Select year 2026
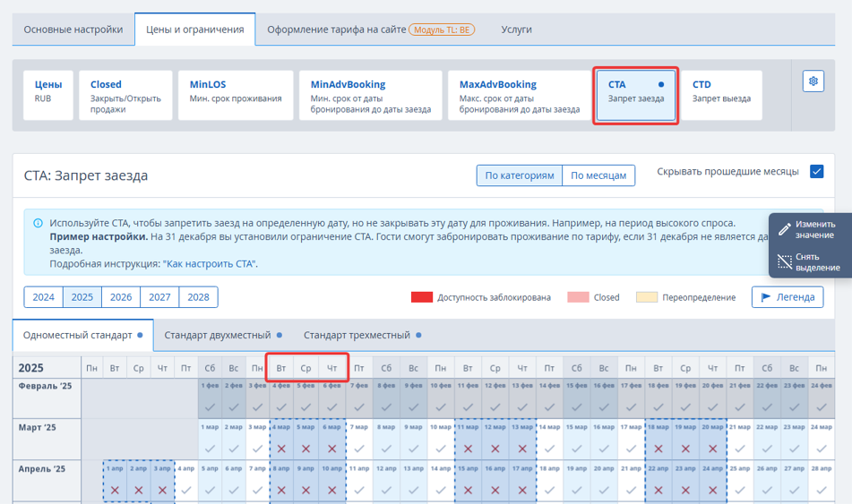Screen dimensions: 852x504 tap(121, 297)
